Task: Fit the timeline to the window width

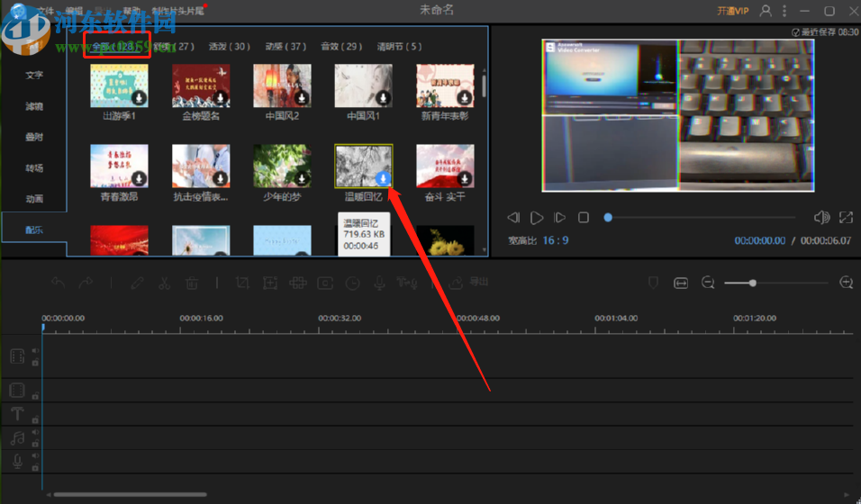Action: point(680,283)
